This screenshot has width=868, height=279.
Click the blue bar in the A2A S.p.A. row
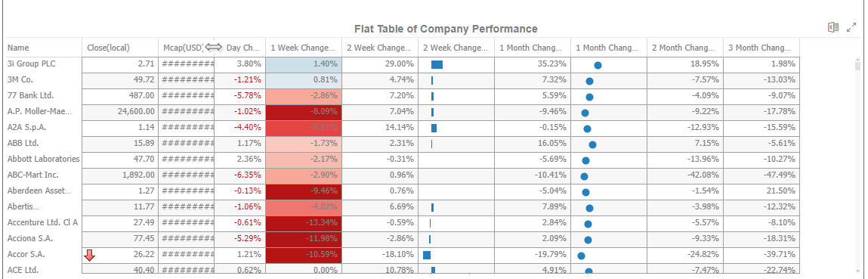coord(434,129)
